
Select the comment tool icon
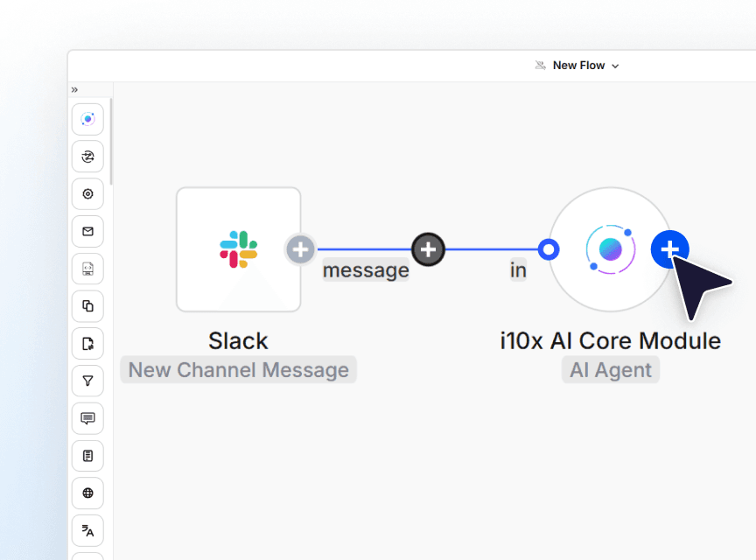pyautogui.click(x=87, y=418)
